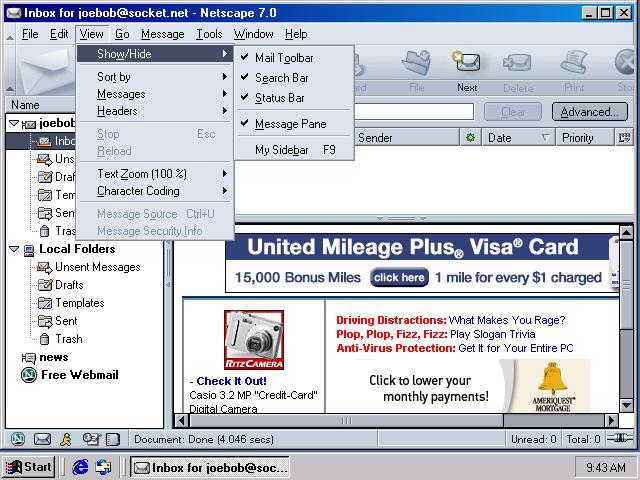
Task: Click the Local Folders computer icon
Action: click(29, 249)
